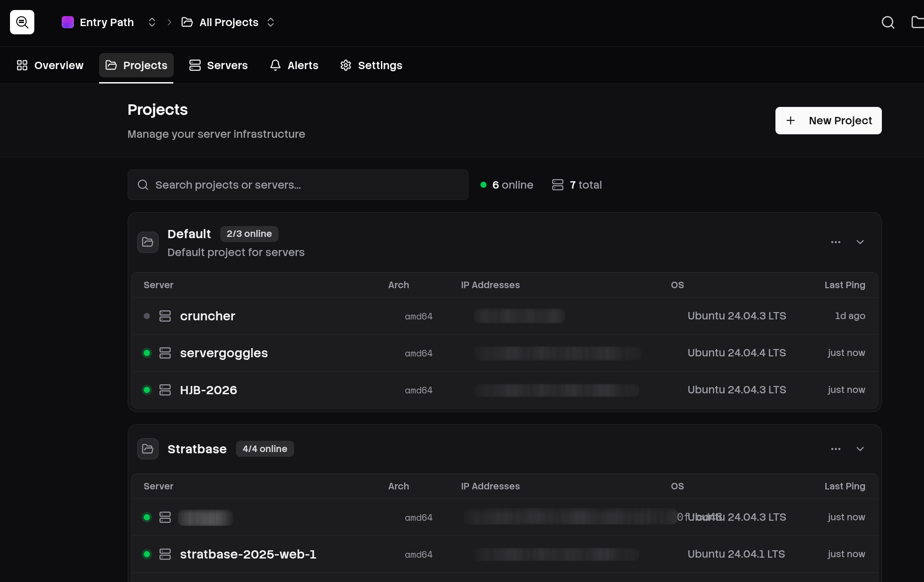Click the folder icon beside Stratbase project
The image size is (924, 582).
point(148,449)
